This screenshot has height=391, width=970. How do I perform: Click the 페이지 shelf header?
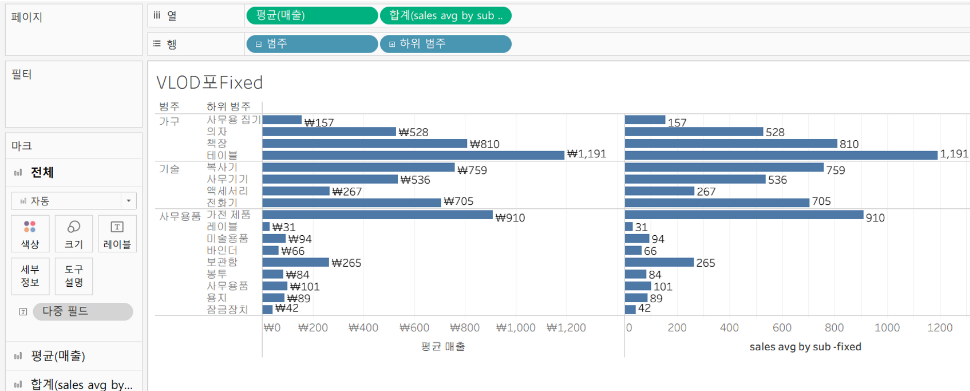coord(27,17)
